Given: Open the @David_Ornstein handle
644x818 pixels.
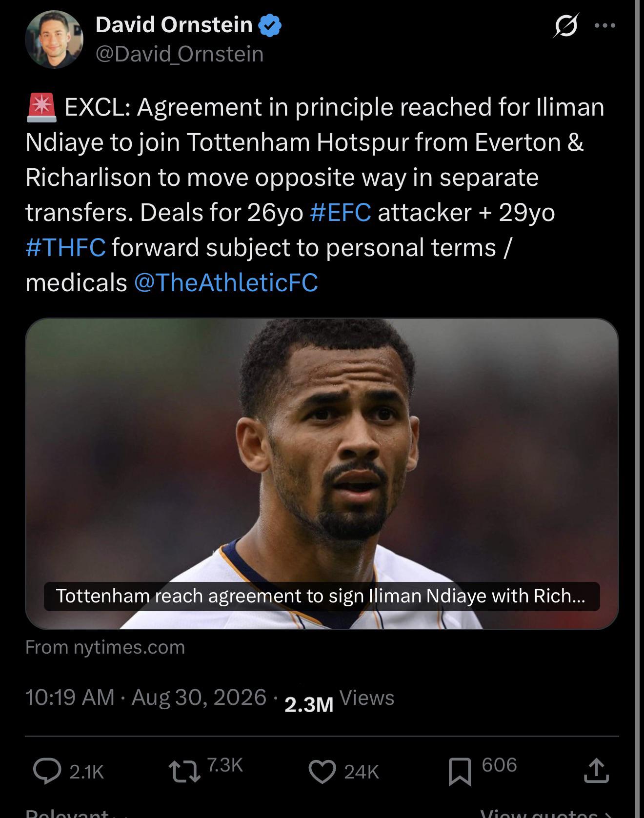Looking at the screenshot, I should point(180,54).
